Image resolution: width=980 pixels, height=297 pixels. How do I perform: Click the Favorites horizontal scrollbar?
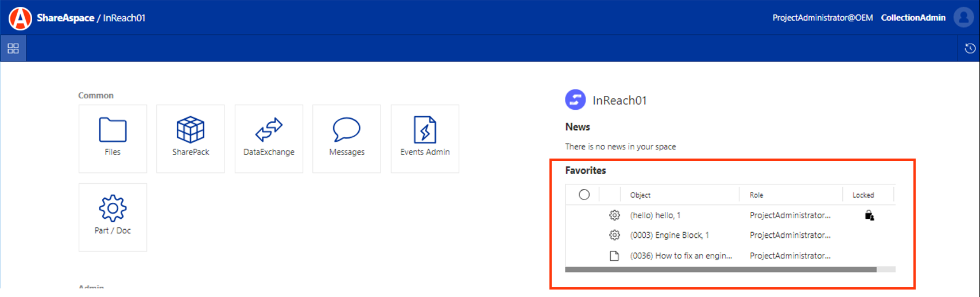point(721,269)
